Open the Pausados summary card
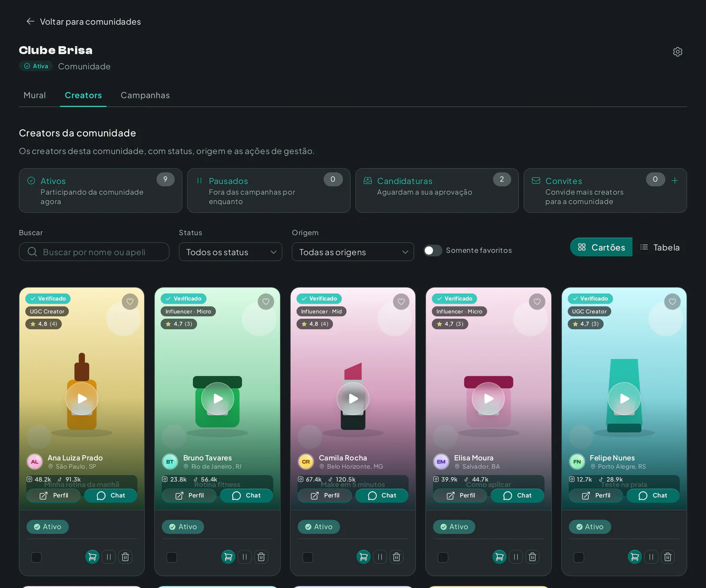Viewport: 706px width, 588px height. click(269, 191)
